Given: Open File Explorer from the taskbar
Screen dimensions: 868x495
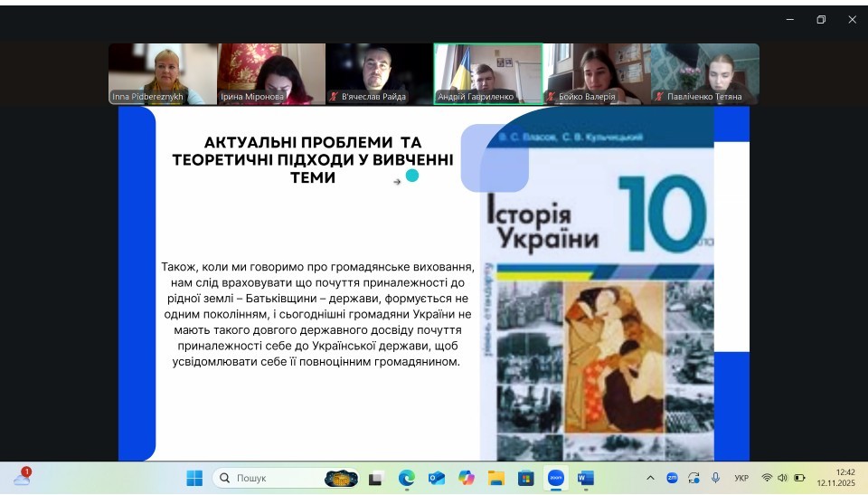Looking at the screenshot, I should [x=495, y=478].
